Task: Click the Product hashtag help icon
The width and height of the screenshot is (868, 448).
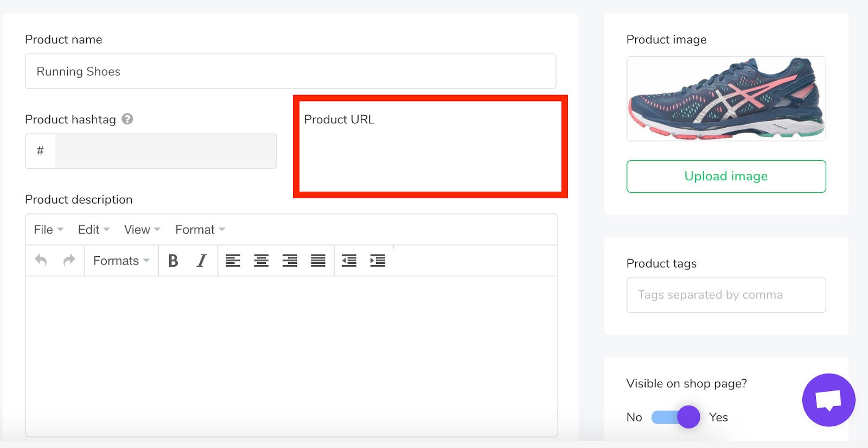Action: [x=127, y=119]
